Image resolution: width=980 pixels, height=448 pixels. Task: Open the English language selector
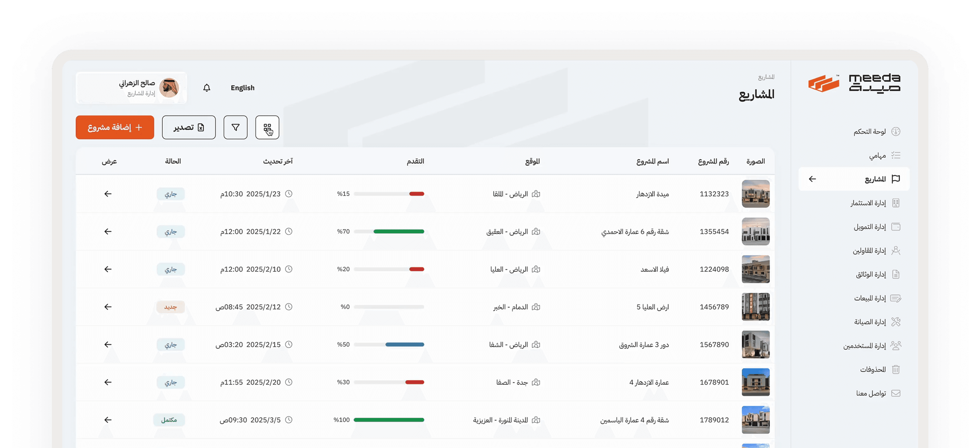(242, 87)
